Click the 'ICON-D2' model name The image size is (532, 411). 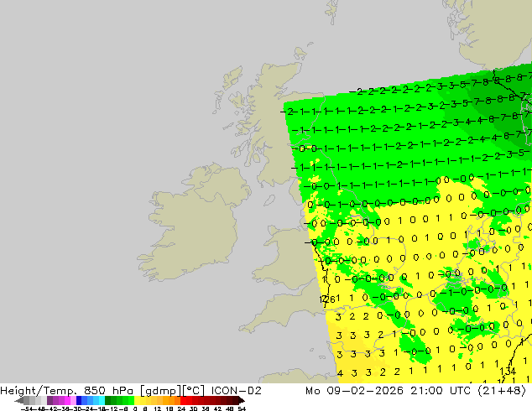click(x=236, y=391)
